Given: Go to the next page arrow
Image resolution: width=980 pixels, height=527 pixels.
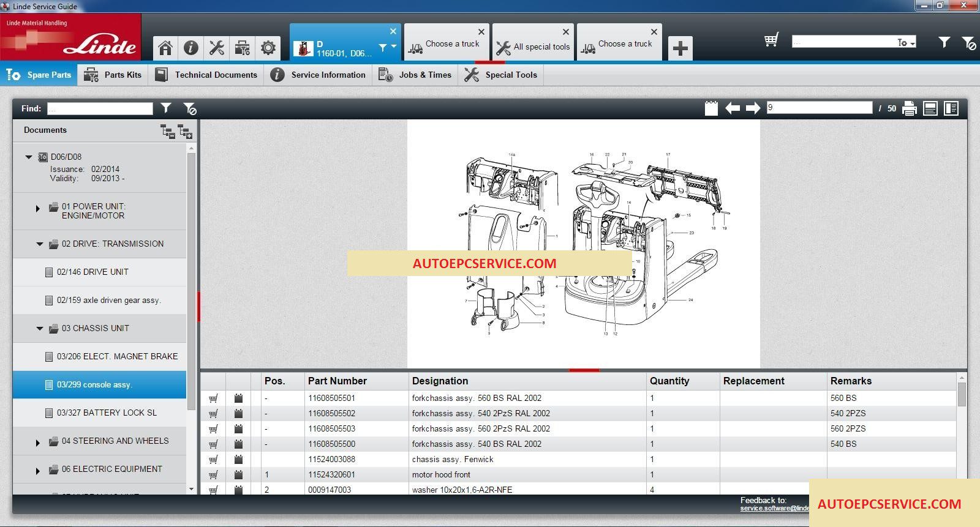Looking at the screenshot, I should 753,108.
